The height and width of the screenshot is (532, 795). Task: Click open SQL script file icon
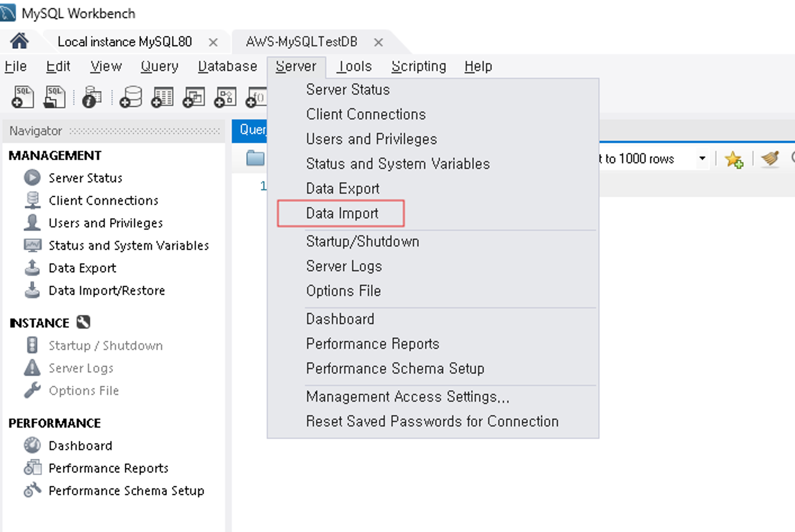pyautogui.click(x=55, y=97)
